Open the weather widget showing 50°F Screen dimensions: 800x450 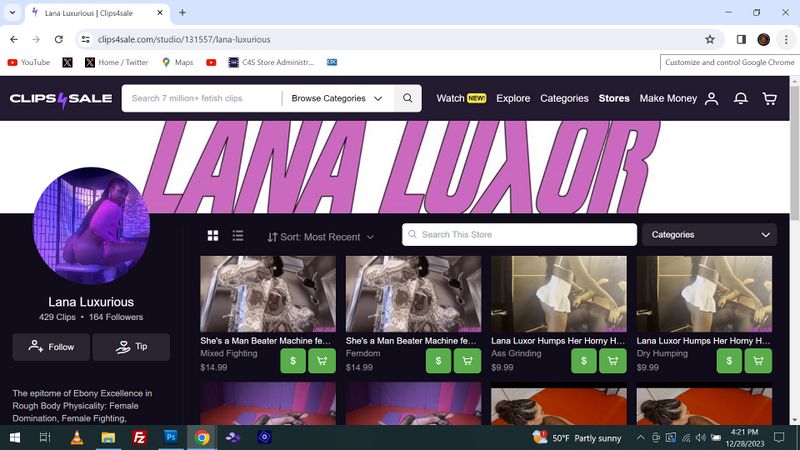(577, 438)
